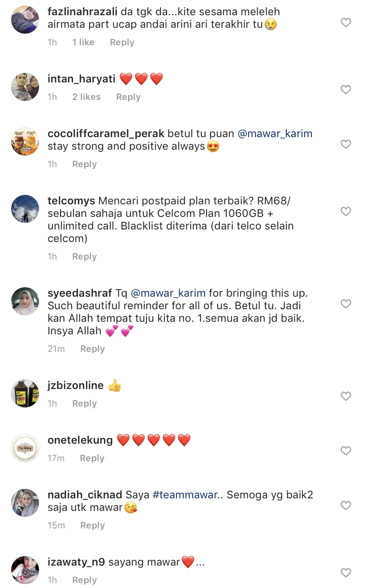This screenshot has height=588, width=371.
Task: Like syeedashraf's comment with heart
Action: (345, 304)
